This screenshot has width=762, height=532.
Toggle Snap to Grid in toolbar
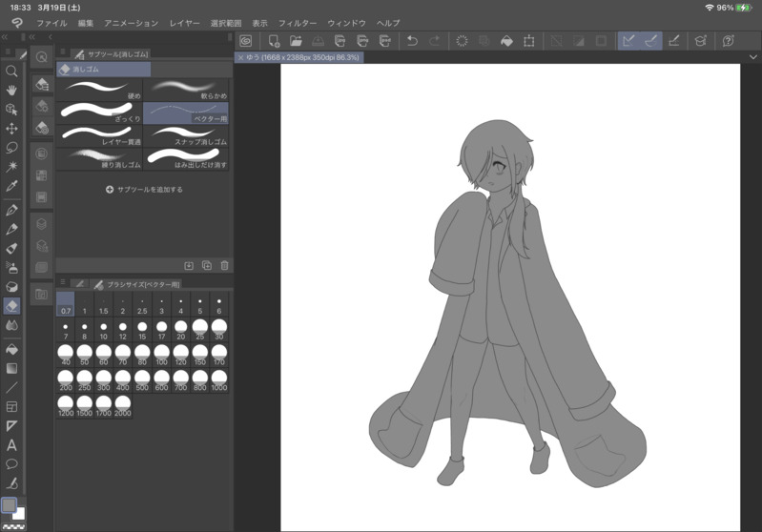point(673,41)
